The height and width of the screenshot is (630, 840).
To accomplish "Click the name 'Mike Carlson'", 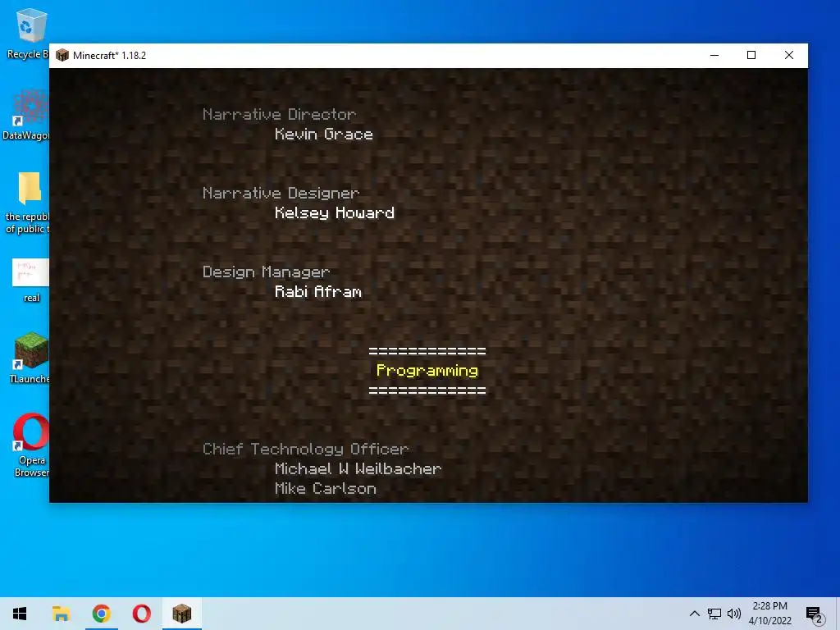I will click(325, 489).
